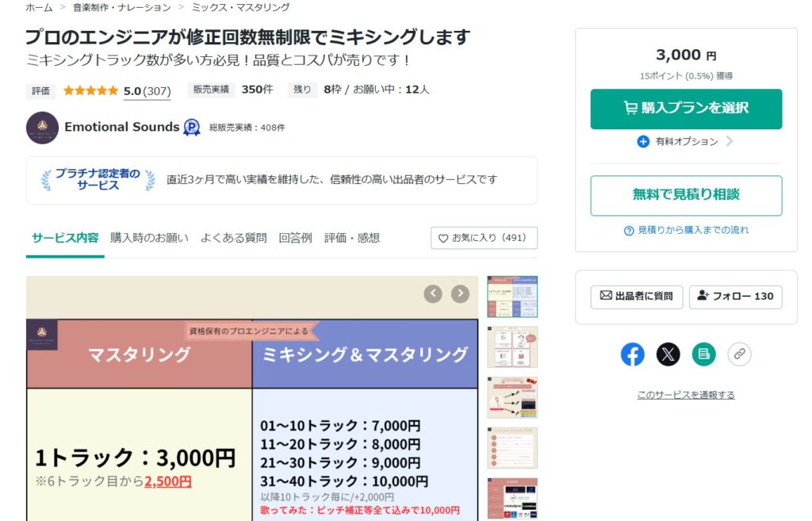
Task: Copy the service link with the chain icon
Action: pos(740,354)
